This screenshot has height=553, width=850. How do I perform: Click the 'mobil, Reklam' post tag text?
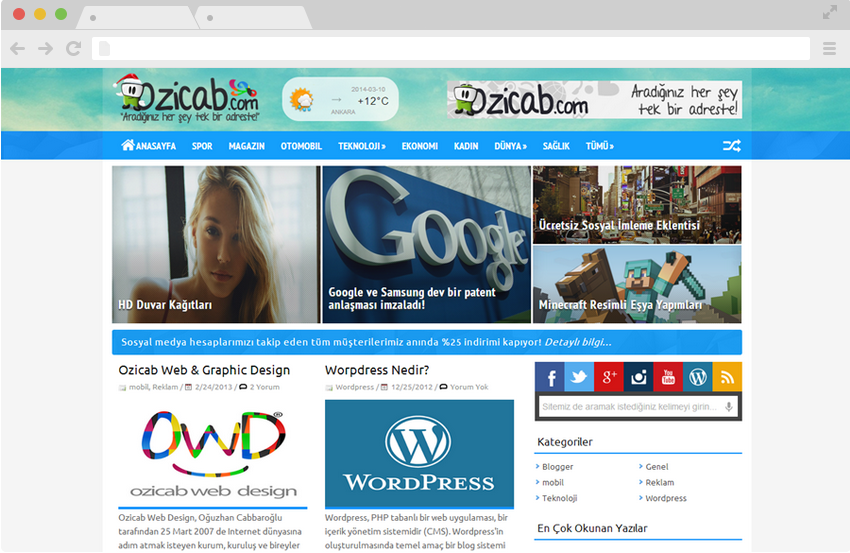click(x=153, y=387)
